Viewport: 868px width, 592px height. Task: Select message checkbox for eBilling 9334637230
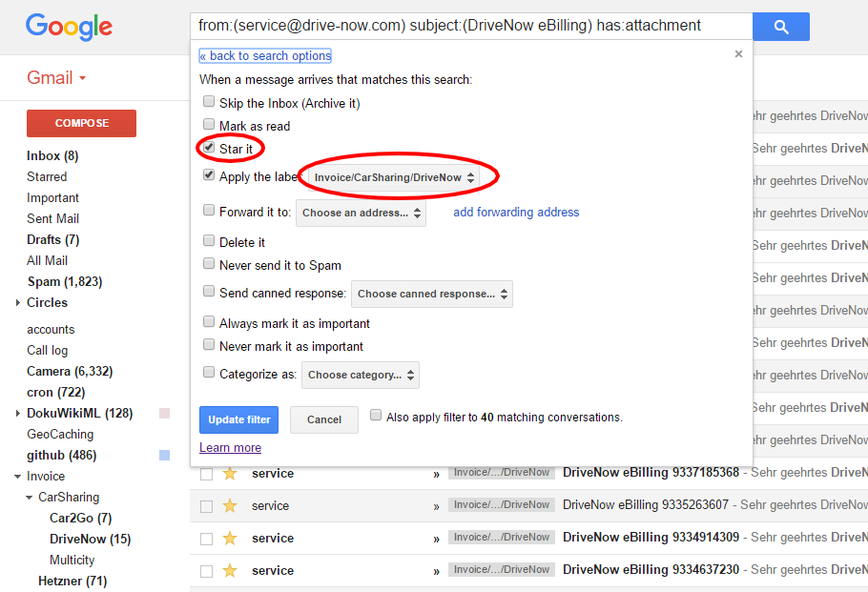(x=206, y=572)
